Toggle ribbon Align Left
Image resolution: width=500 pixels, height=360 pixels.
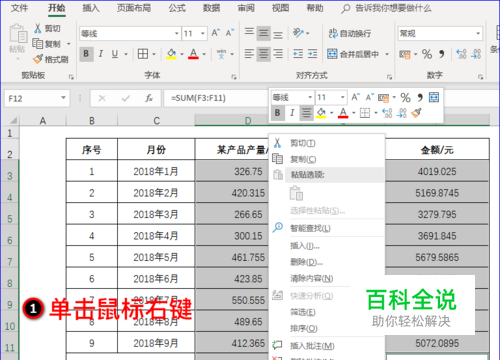pos(249,54)
